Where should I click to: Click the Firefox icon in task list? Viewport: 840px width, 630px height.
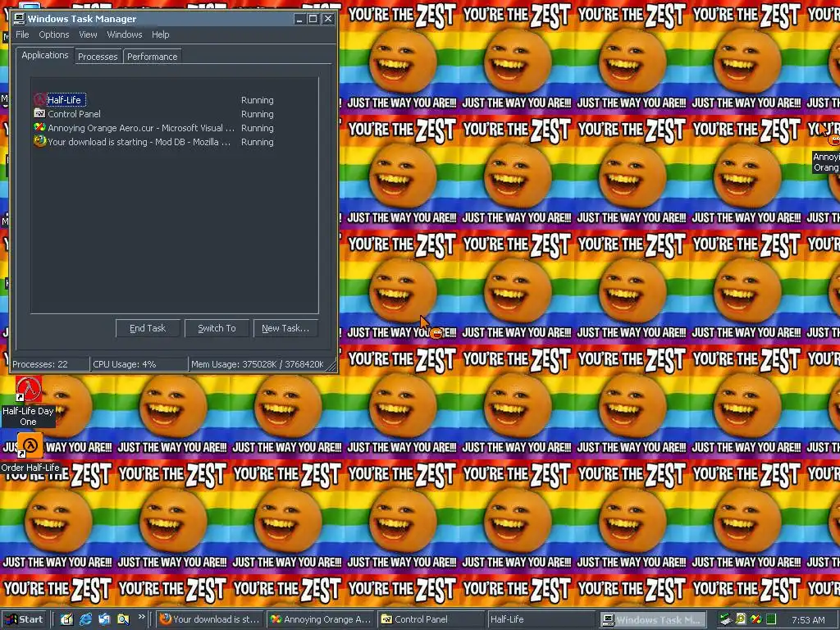coord(39,141)
